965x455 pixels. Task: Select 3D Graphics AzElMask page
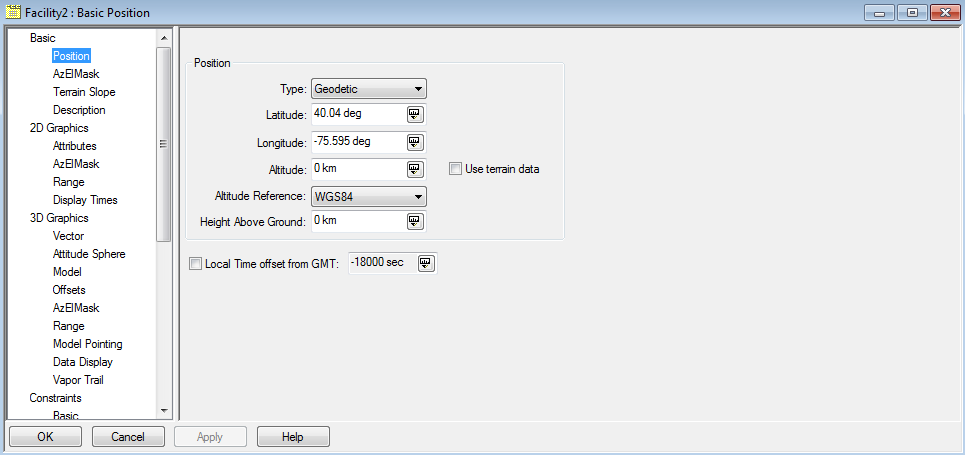click(76, 308)
